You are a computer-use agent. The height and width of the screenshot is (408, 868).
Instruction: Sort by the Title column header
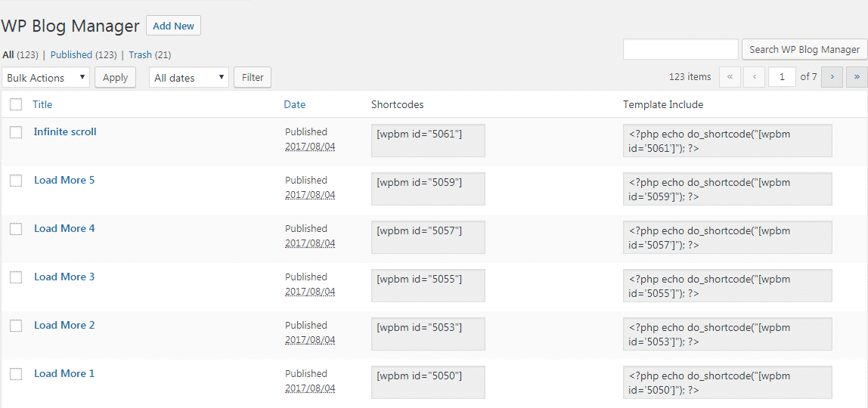(42, 104)
